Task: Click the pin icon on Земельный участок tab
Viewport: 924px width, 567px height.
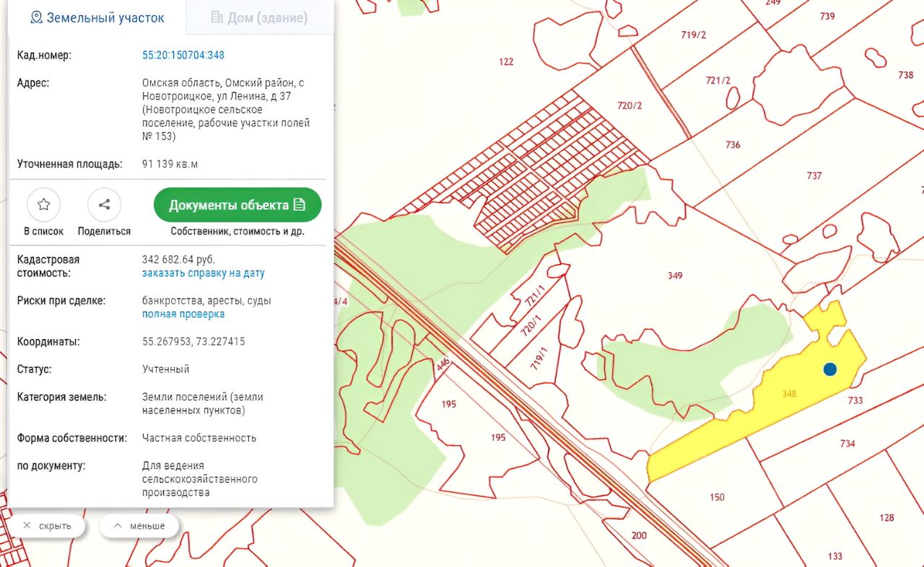Action: pos(36,17)
